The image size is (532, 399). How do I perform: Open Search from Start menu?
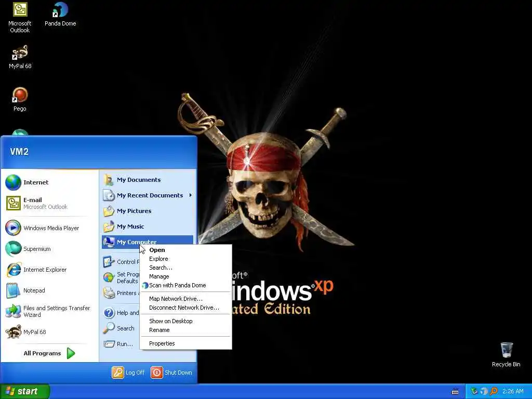click(x=121, y=328)
